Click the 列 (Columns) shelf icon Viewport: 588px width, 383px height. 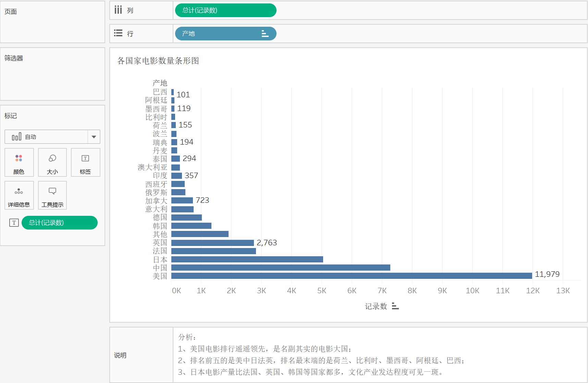118,10
